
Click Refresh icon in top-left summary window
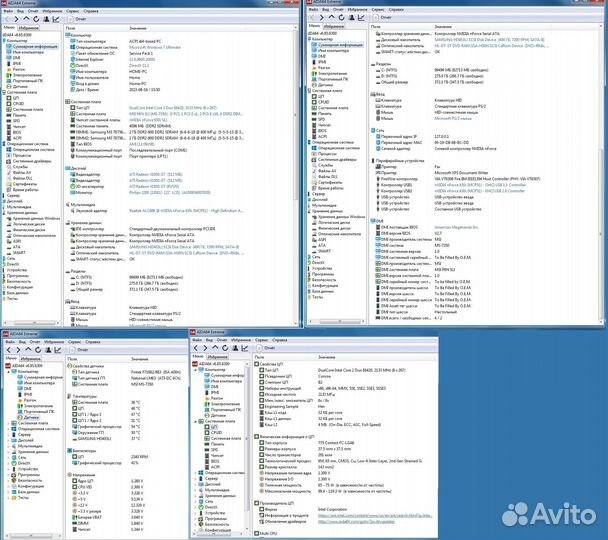tap(36, 19)
